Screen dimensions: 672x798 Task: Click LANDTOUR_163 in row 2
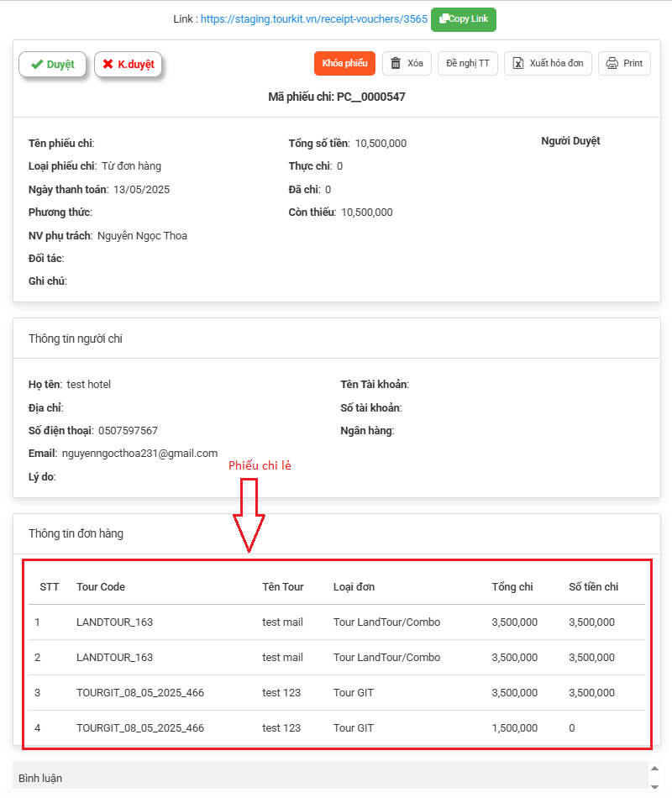114,657
